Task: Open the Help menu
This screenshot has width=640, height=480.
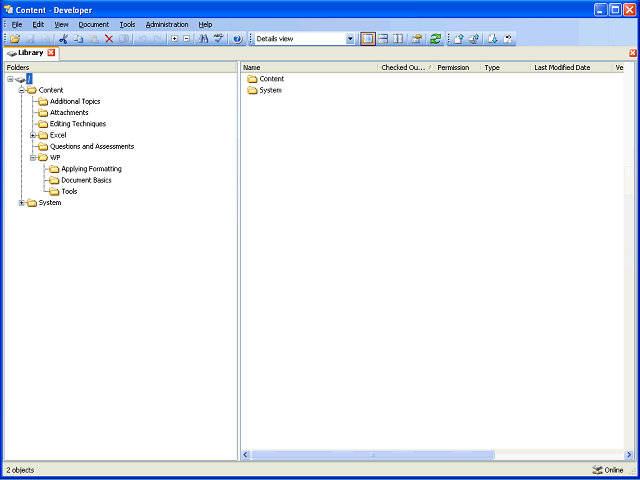Action: pyautogui.click(x=205, y=24)
